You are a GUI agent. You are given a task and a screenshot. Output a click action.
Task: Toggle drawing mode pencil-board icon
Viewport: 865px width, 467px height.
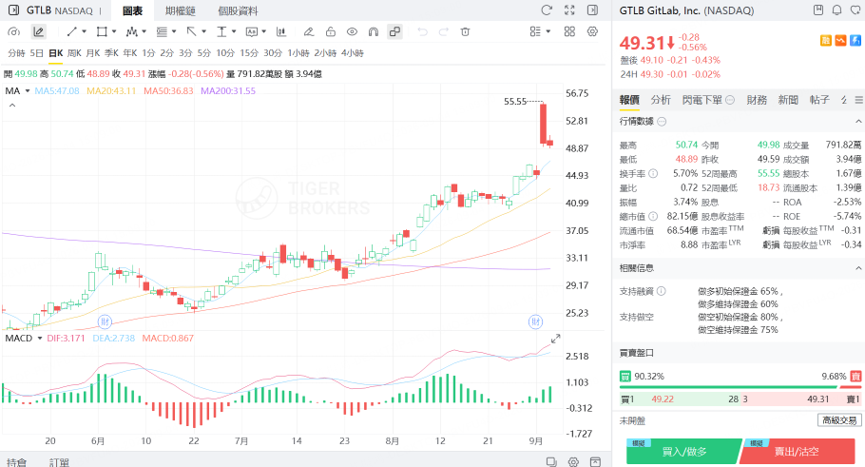pos(38,32)
